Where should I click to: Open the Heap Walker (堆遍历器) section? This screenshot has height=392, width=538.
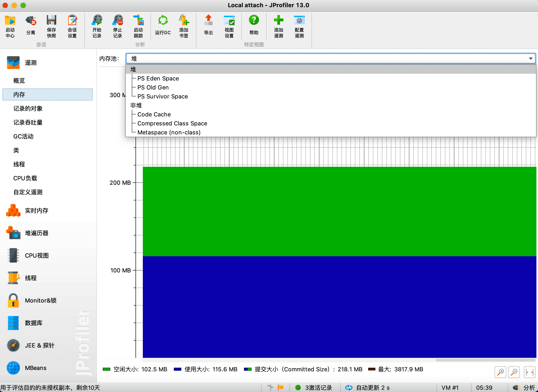tap(36, 233)
